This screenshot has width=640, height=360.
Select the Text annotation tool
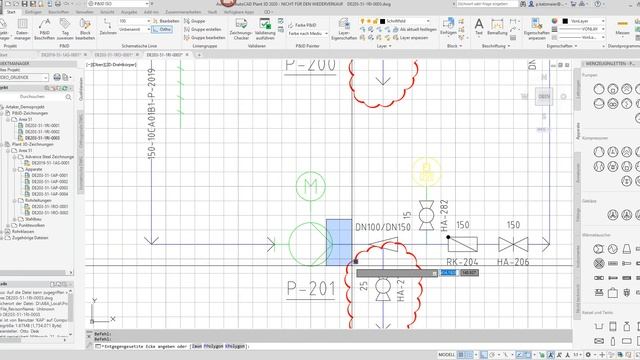(479, 27)
